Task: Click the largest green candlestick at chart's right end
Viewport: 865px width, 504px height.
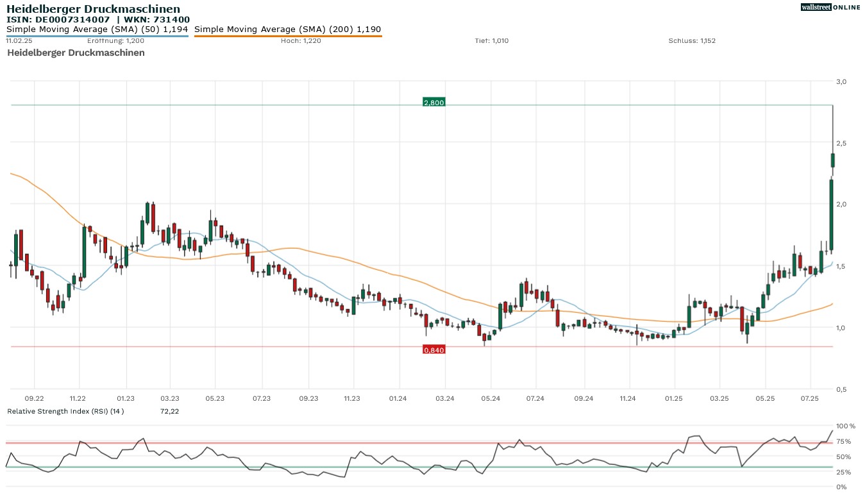Action: point(830,215)
